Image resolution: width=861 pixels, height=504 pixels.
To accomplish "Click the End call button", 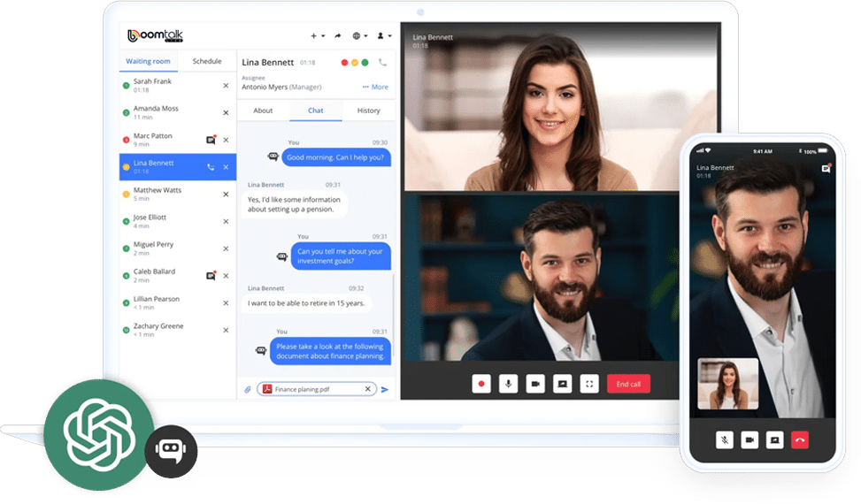I will (628, 384).
